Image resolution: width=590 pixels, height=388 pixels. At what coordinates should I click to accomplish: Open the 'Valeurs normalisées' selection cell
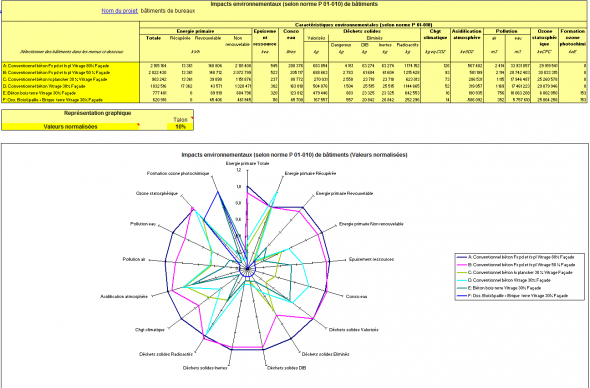(70, 127)
